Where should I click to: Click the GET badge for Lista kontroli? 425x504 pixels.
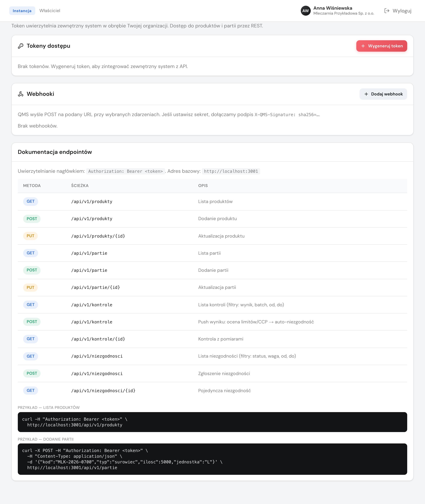(x=31, y=305)
